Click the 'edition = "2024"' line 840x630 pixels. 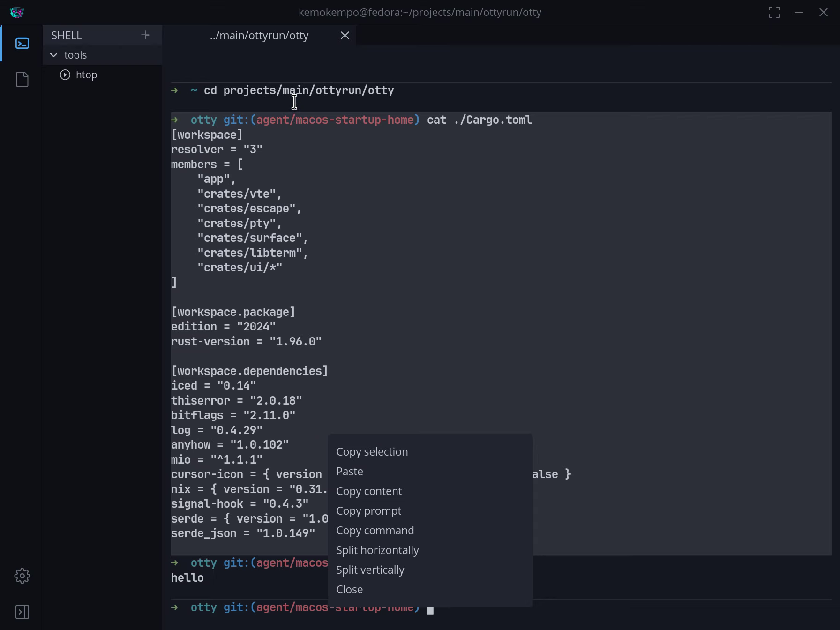click(x=223, y=327)
